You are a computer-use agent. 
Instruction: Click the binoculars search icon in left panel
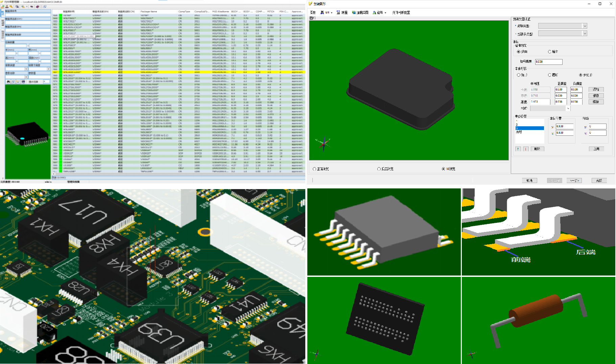click(x=8, y=81)
